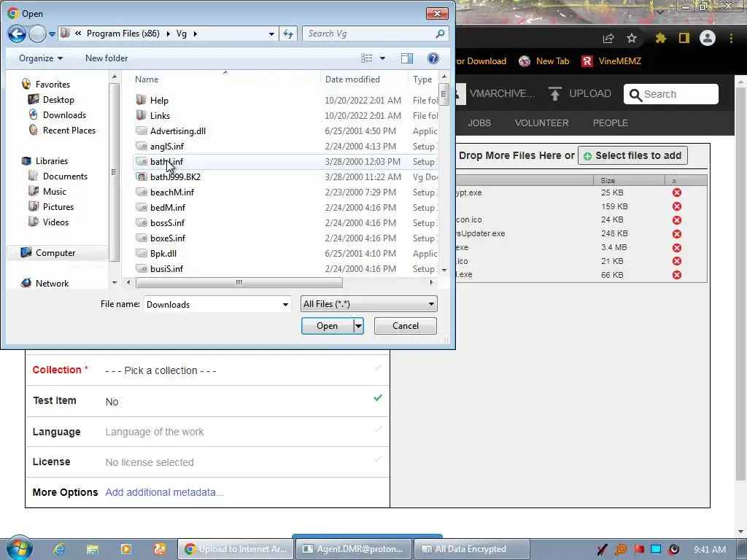Click in the File name field
The image size is (747, 560).
point(211,304)
